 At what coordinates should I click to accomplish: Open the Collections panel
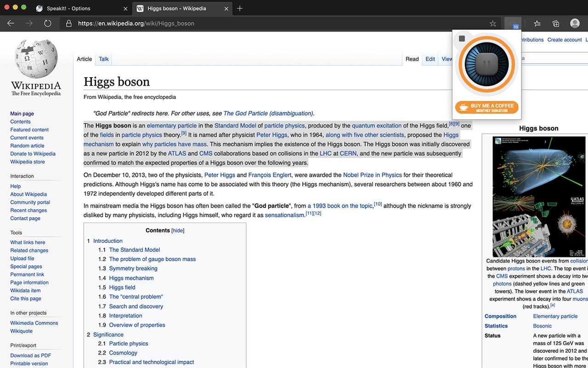(x=556, y=23)
